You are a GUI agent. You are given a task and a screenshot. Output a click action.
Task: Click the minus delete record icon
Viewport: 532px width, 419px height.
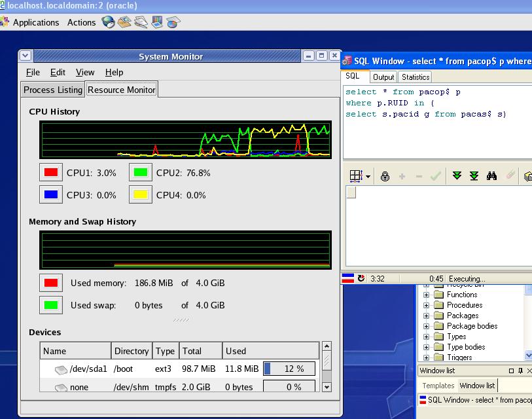coord(419,176)
